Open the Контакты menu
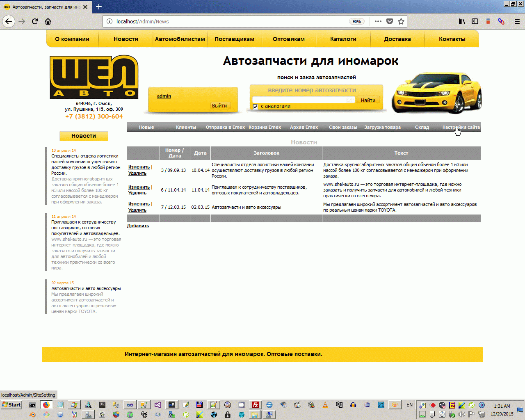The width and height of the screenshot is (525, 420). (x=452, y=39)
